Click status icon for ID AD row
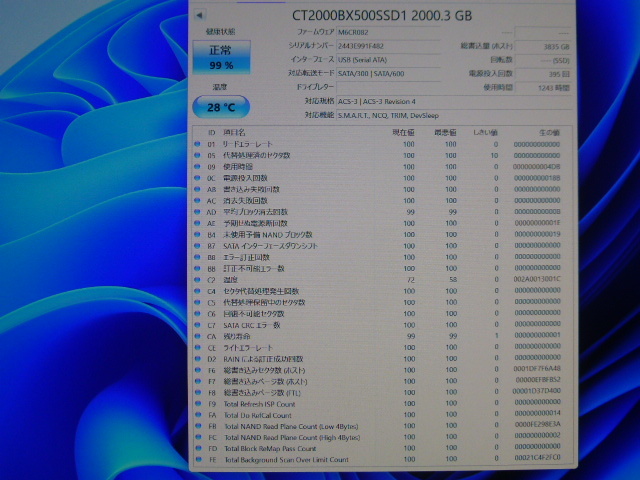The height and width of the screenshot is (480, 640). coord(198,212)
